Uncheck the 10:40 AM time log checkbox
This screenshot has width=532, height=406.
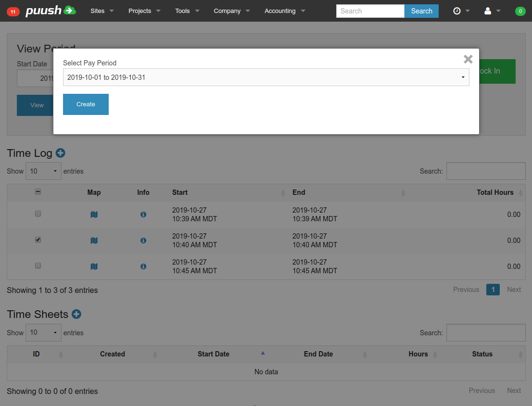coord(38,240)
